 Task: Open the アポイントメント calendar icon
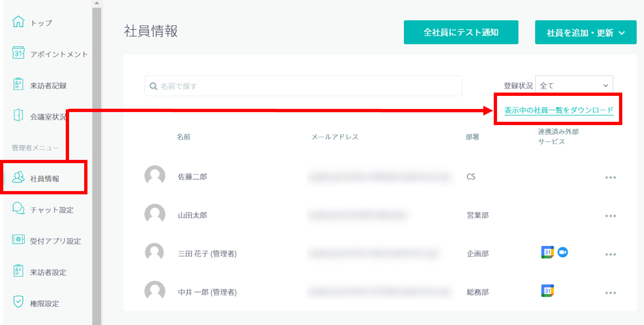(18, 53)
